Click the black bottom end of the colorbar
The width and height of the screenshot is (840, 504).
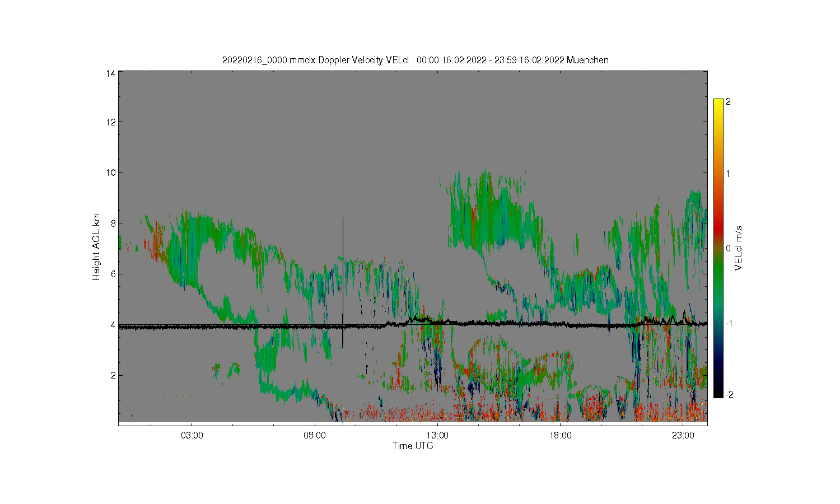pyautogui.click(x=718, y=394)
